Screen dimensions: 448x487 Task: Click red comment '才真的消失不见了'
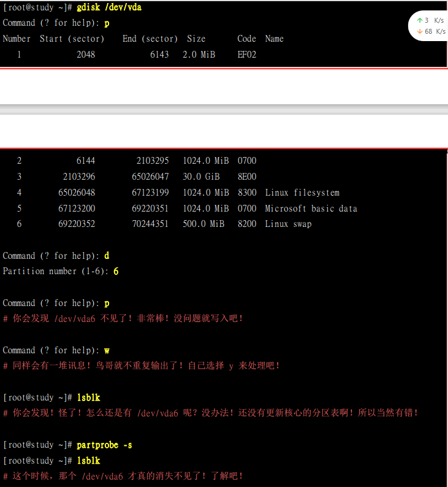point(164,476)
